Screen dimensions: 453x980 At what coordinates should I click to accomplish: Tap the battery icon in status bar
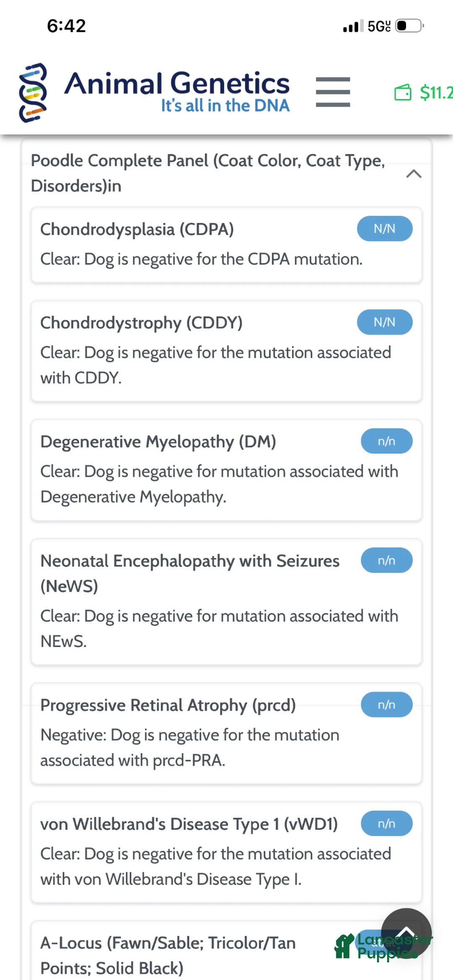click(x=409, y=26)
